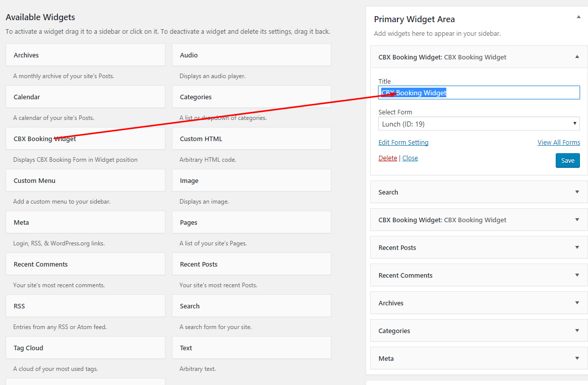Click the Title input field
The height and width of the screenshot is (385, 588).
pyautogui.click(x=479, y=93)
